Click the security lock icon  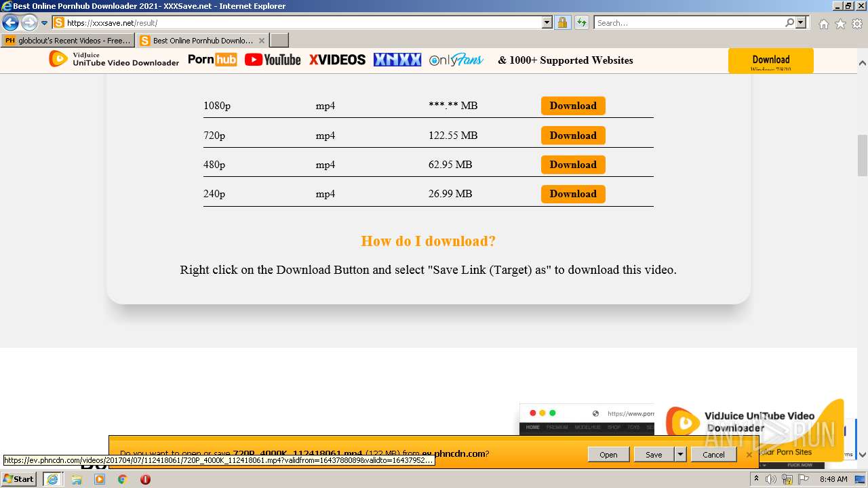pos(562,22)
